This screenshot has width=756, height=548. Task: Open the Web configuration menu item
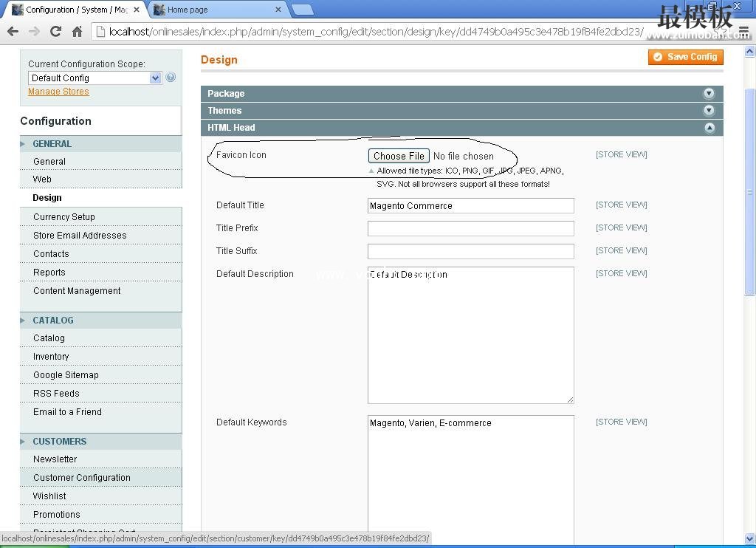(100, 179)
